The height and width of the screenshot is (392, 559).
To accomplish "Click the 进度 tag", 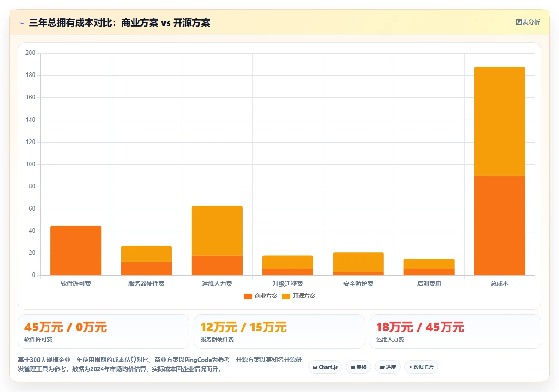I will pos(388,367).
